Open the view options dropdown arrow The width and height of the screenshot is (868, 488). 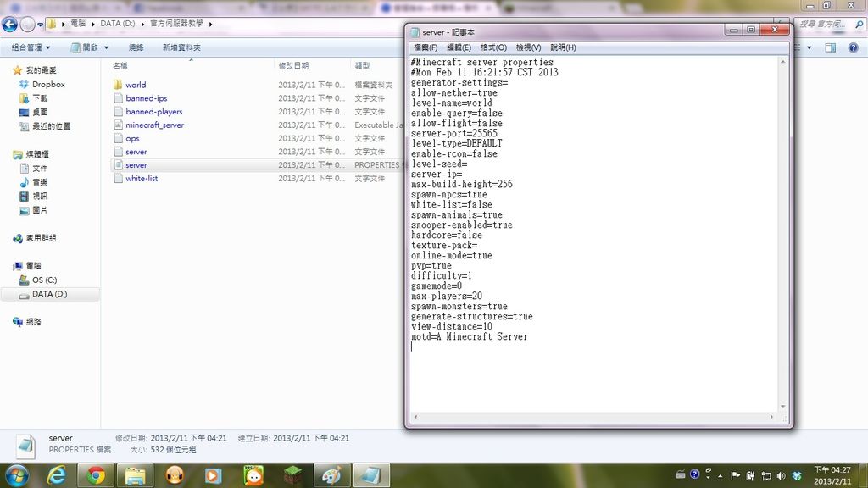[x=809, y=48]
